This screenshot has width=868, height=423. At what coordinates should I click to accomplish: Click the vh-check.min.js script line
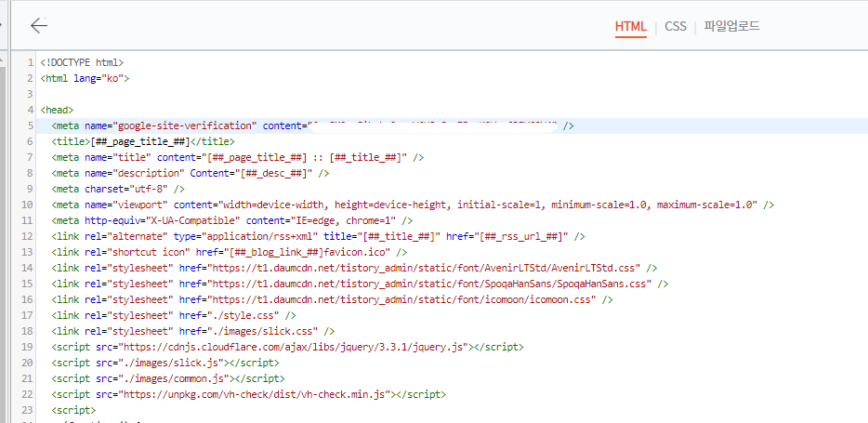click(x=248, y=395)
